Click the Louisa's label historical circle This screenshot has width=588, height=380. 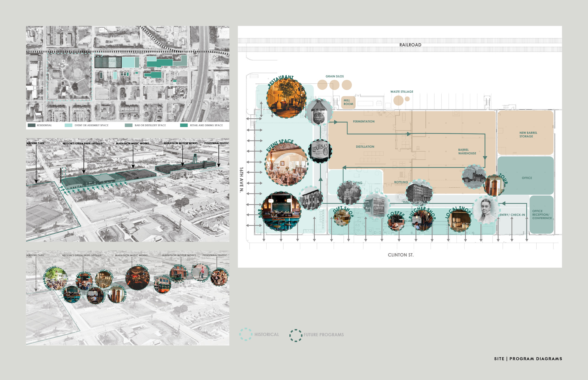coord(320,151)
